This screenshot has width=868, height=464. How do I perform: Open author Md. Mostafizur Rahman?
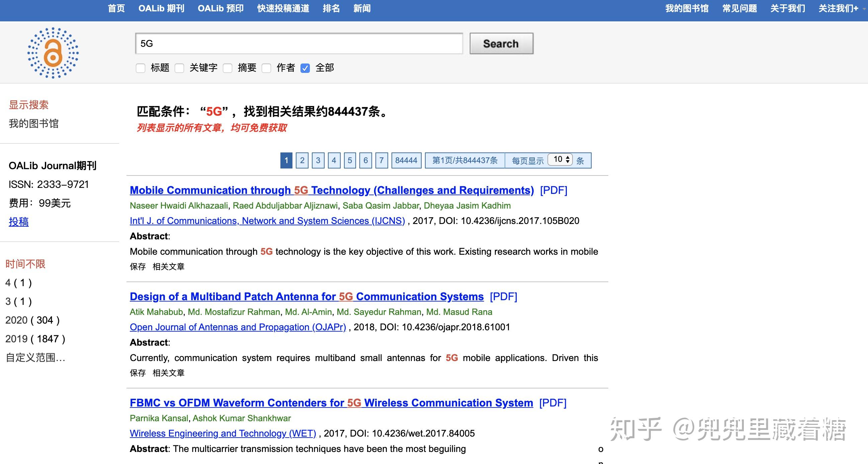tap(234, 312)
